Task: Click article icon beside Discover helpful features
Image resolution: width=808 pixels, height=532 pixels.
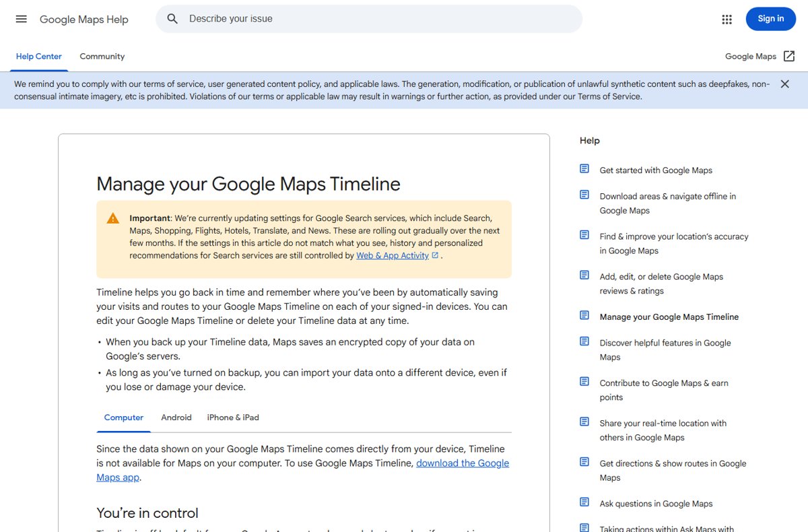Action: point(584,341)
